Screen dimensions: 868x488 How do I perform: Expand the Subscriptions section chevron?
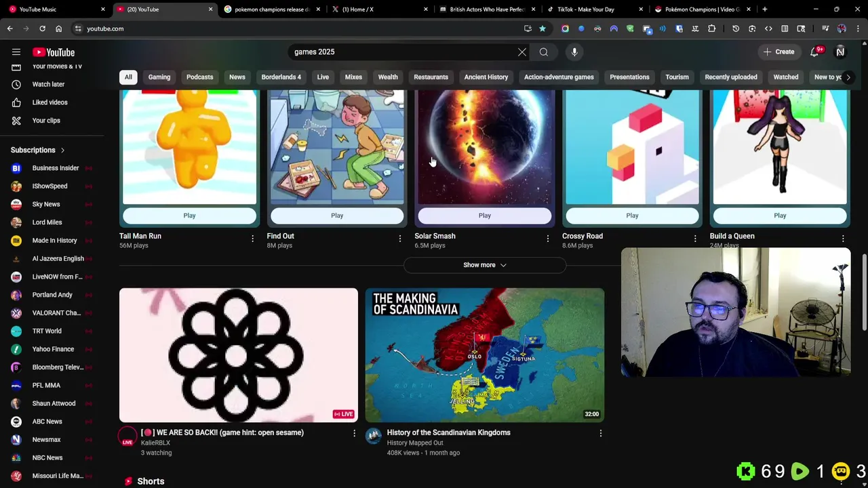[63, 150]
